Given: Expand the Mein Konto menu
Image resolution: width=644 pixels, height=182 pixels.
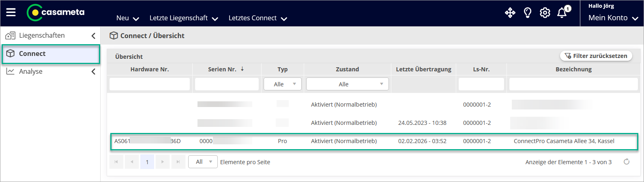Looking at the screenshot, I should [x=613, y=18].
